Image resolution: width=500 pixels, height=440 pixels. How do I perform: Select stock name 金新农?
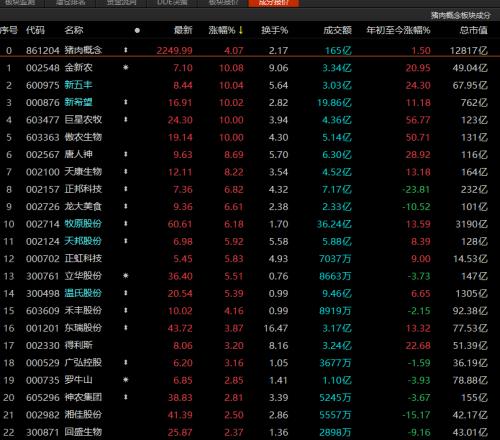click(78, 68)
